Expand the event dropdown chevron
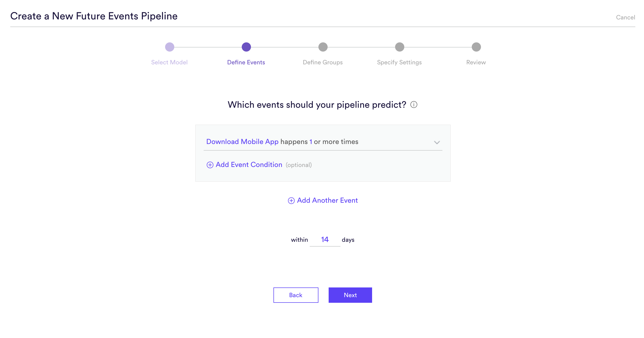Image resolution: width=644 pixels, height=338 pixels. click(437, 142)
